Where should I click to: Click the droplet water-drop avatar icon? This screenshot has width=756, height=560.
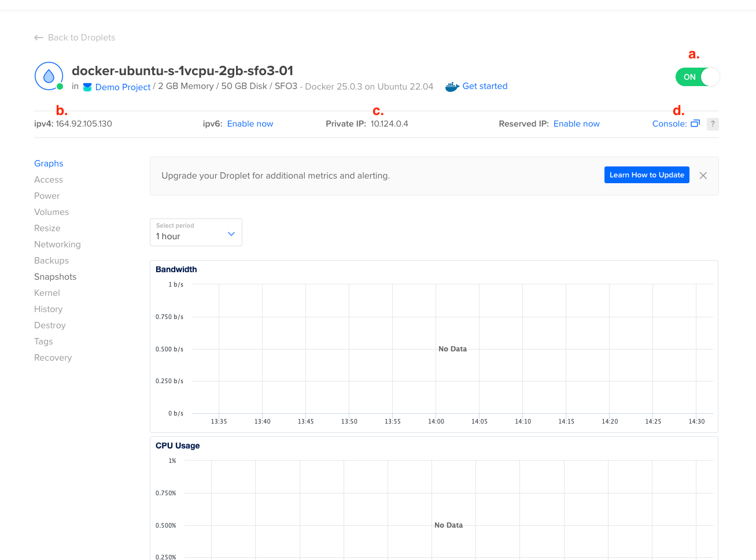(x=49, y=76)
